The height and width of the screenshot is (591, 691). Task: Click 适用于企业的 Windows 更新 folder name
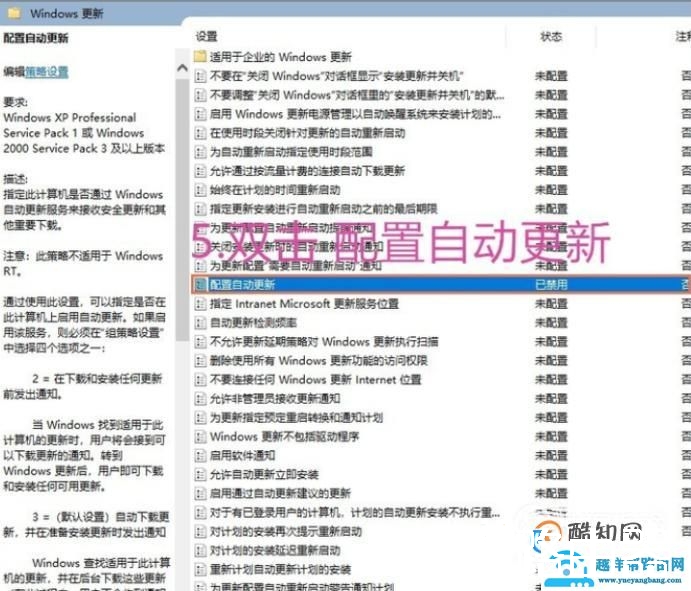pyautogui.click(x=280, y=57)
